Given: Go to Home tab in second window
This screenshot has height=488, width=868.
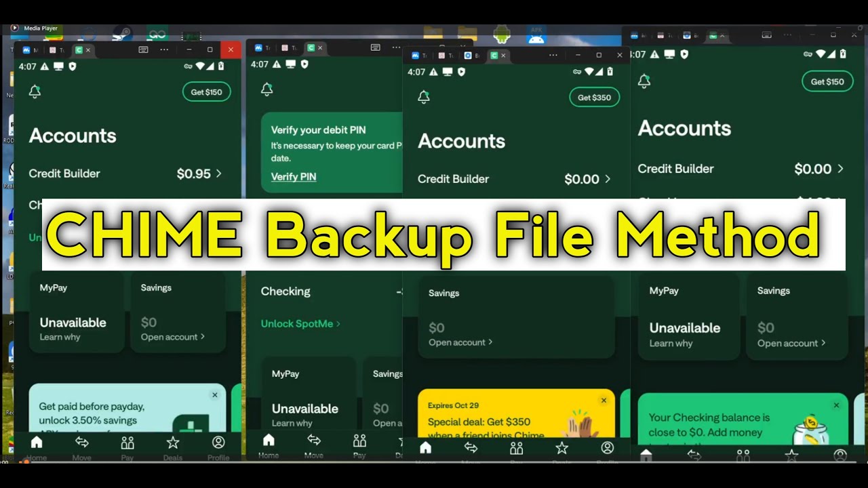Looking at the screenshot, I should (x=269, y=446).
